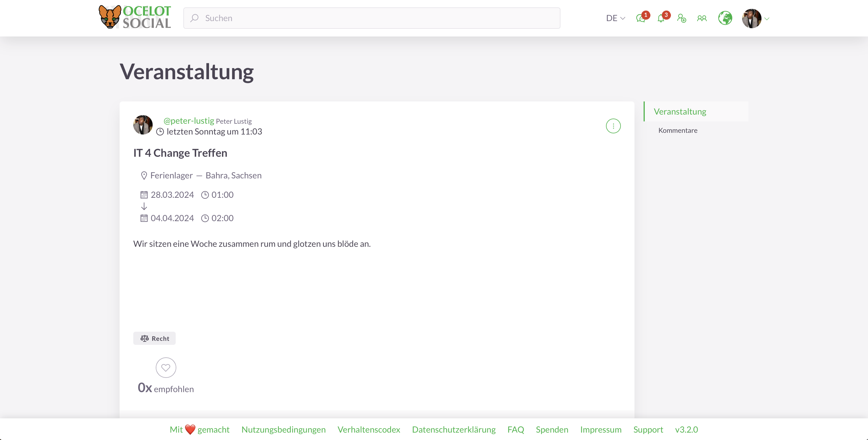Expand the user avatar menu chevron
Viewport: 868px width, 440px height.
[767, 19]
